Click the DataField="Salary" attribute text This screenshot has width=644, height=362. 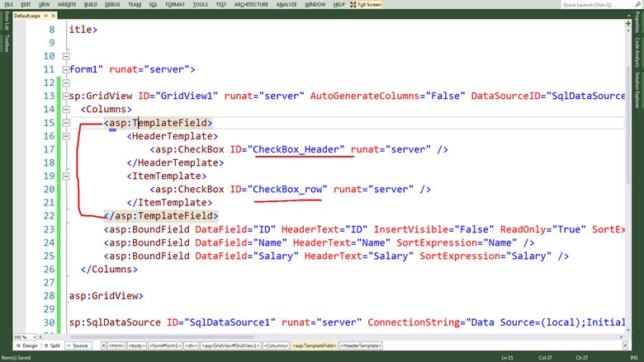(247, 256)
